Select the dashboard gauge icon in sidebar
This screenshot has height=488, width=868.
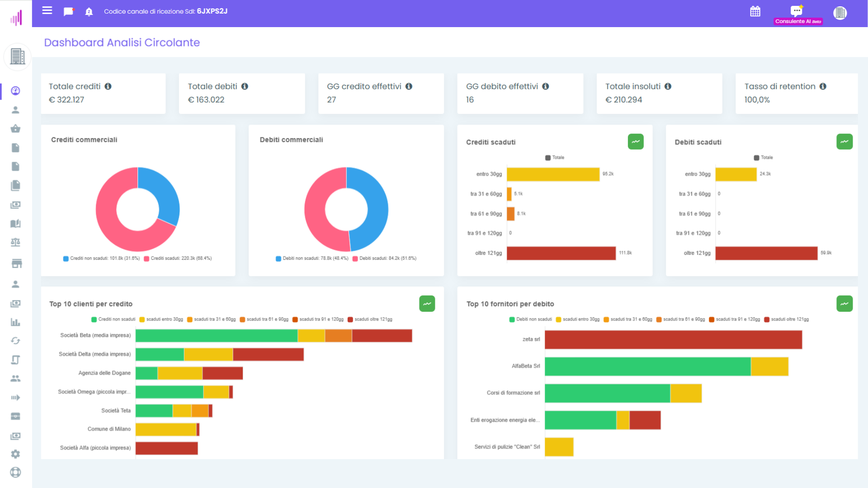point(15,90)
